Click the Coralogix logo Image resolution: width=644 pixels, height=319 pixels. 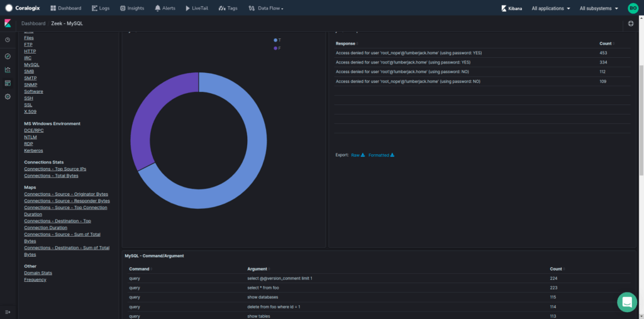[x=23, y=8]
